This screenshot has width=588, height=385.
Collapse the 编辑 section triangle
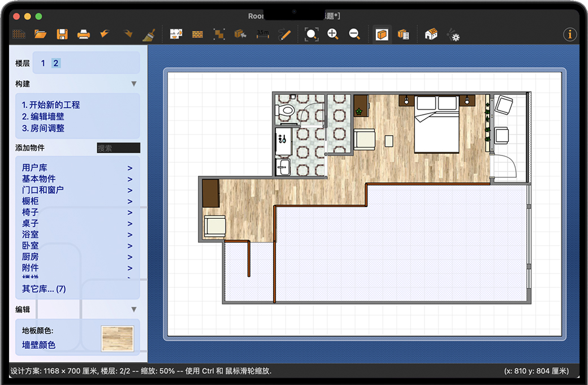point(134,309)
